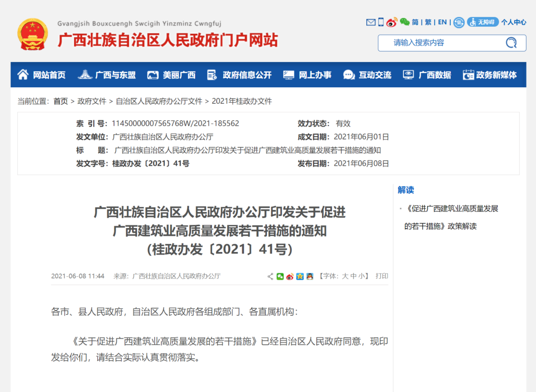Switch site language to EN
The height and width of the screenshot is (392, 536).
click(x=442, y=22)
